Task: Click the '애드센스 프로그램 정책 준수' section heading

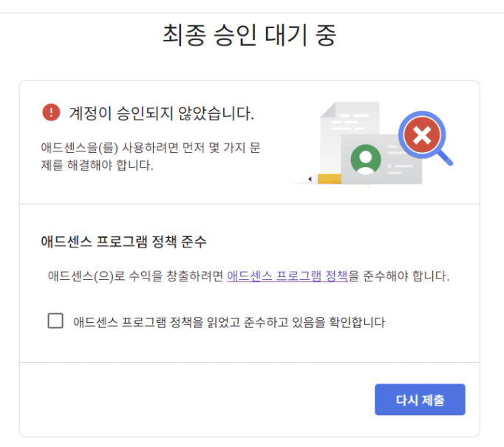Action: click(124, 242)
